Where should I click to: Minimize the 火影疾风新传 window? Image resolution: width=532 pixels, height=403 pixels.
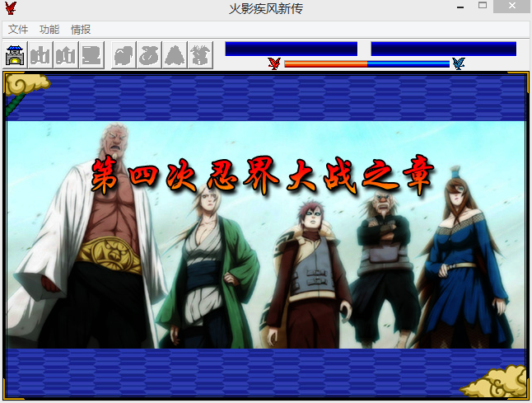pyautogui.click(x=460, y=7)
